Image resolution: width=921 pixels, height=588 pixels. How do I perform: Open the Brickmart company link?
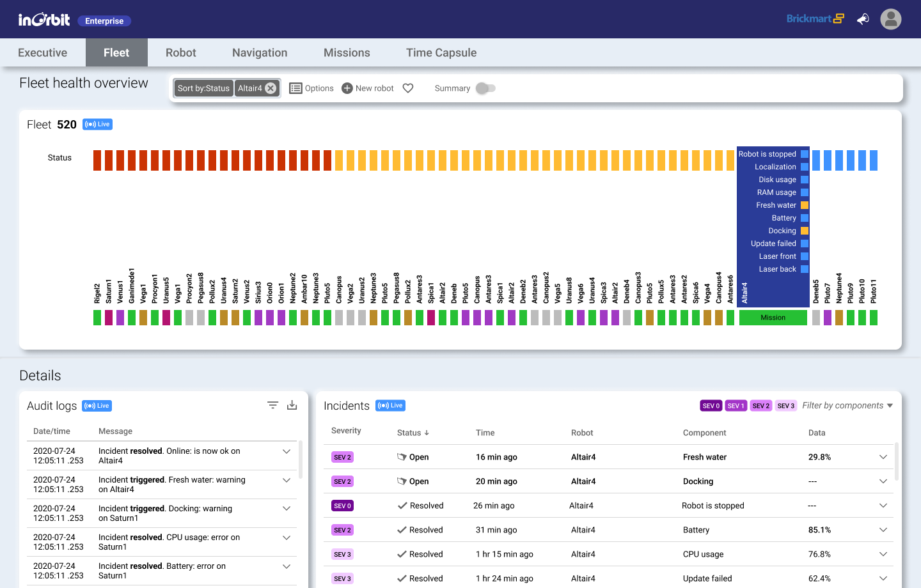(x=815, y=19)
